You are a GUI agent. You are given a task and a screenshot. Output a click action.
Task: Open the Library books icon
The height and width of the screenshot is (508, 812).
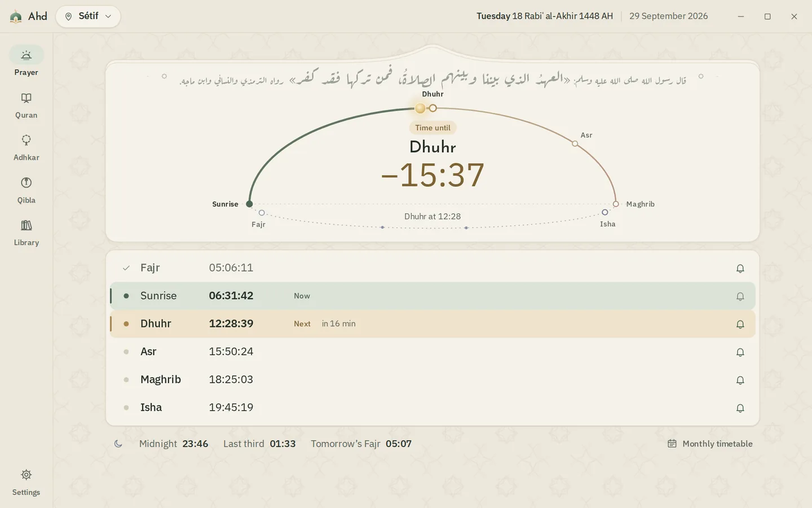pos(26,225)
